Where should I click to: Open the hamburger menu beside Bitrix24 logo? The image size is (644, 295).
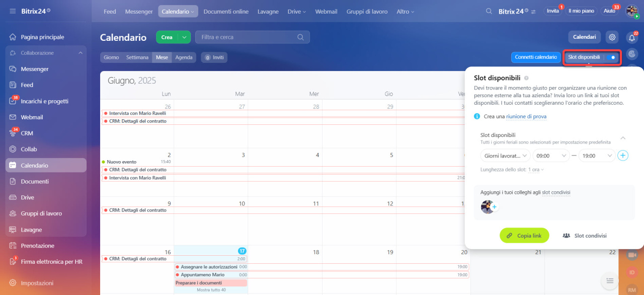12,11
